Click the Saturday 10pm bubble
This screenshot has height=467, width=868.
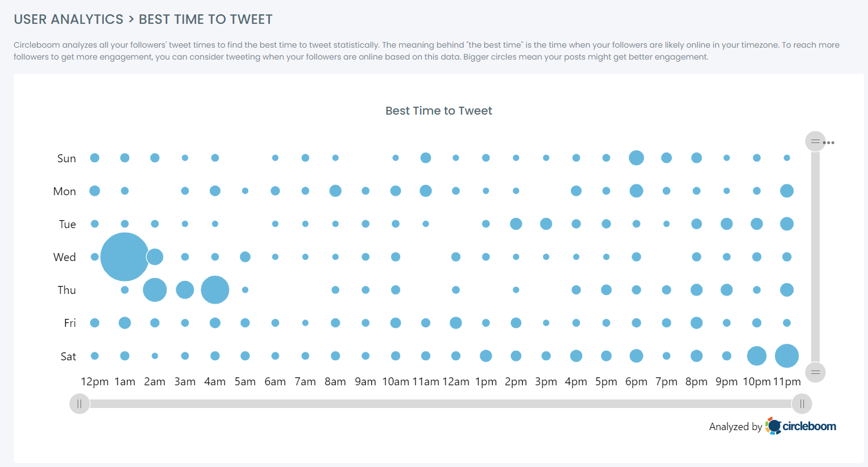(x=756, y=356)
